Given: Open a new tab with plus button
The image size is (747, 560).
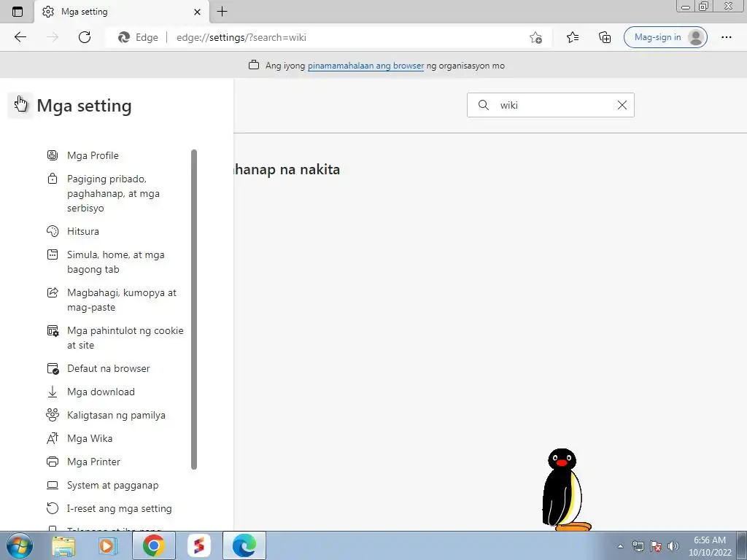Looking at the screenshot, I should pos(222,12).
